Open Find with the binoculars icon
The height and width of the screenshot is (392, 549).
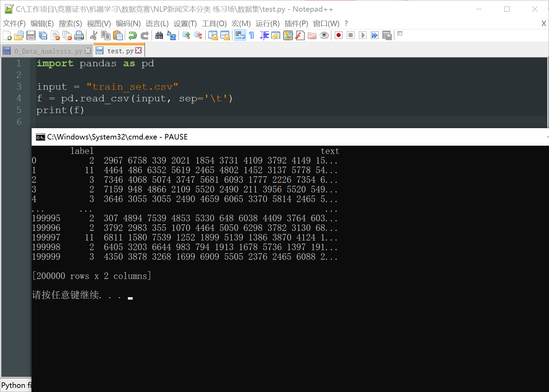point(159,35)
